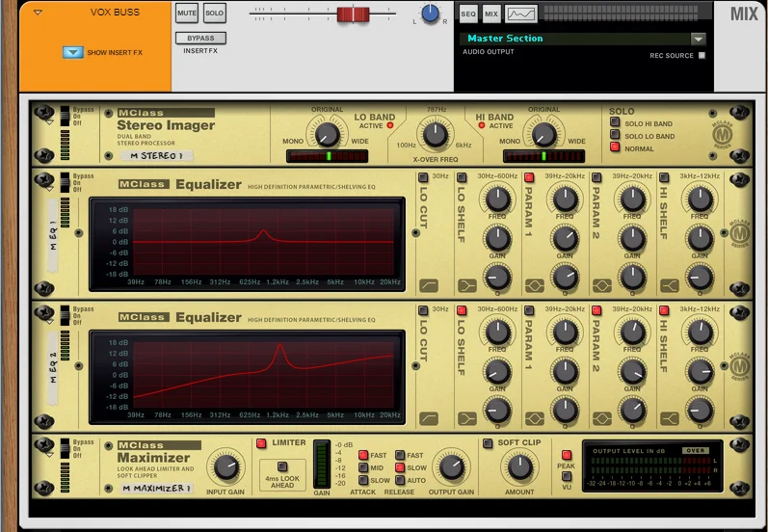Solo the VOX BUSS channel

coord(214,13)
